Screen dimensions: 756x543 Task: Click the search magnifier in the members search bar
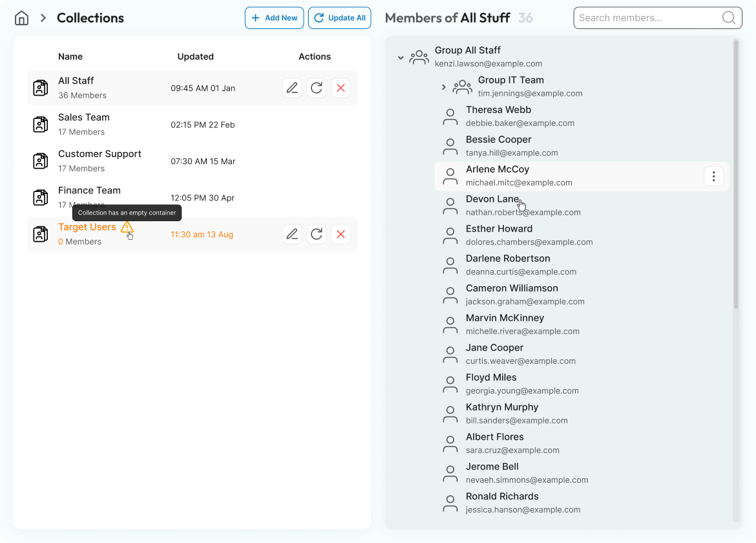click(x=728, y=17)
